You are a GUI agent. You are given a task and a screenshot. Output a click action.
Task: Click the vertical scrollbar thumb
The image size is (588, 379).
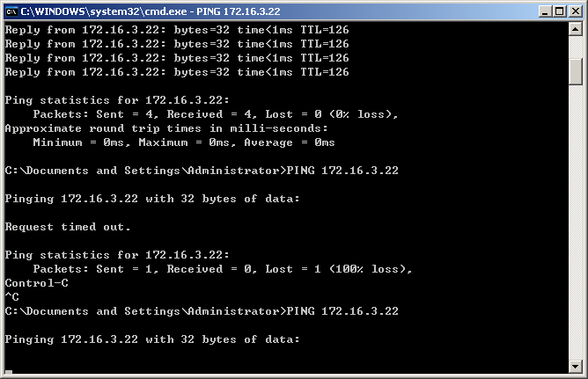[576, 71]
